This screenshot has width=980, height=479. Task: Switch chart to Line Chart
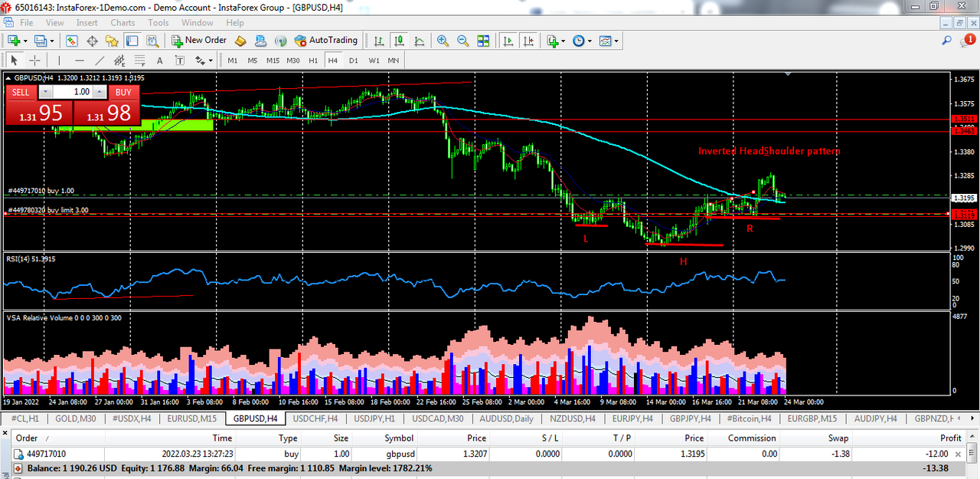(x=418, y=41)
